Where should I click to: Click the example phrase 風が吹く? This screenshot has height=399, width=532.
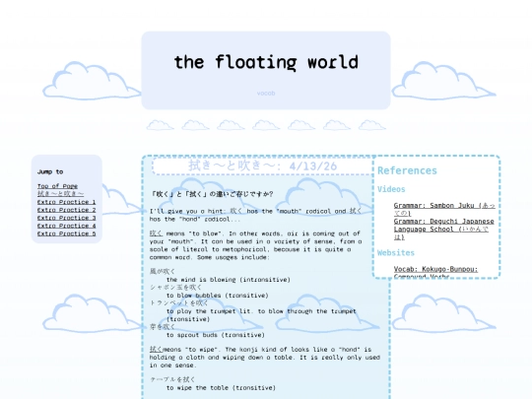pos(163,272)
